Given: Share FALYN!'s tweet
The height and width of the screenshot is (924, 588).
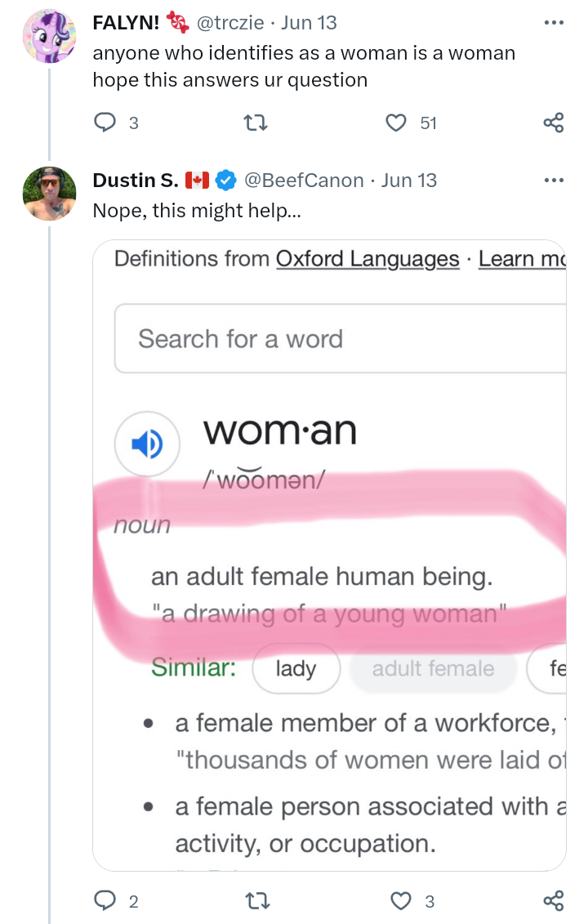Looking at the screenshot, I should coord(553,123).
